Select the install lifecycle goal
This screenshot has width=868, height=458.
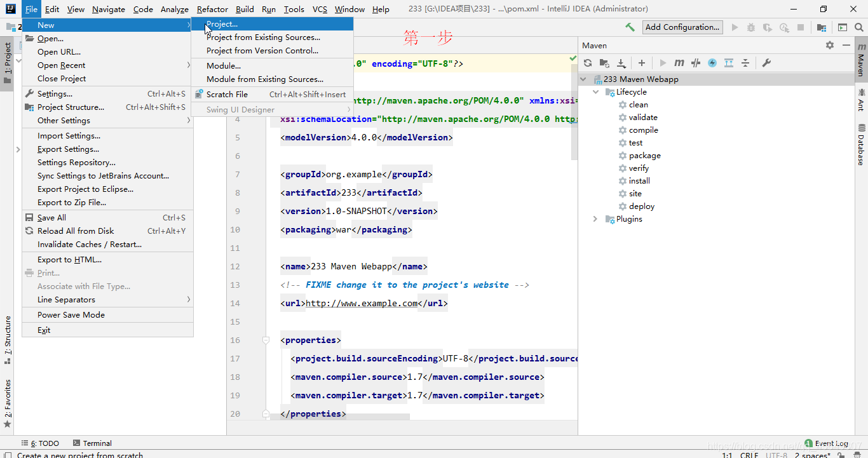(639, 181)
